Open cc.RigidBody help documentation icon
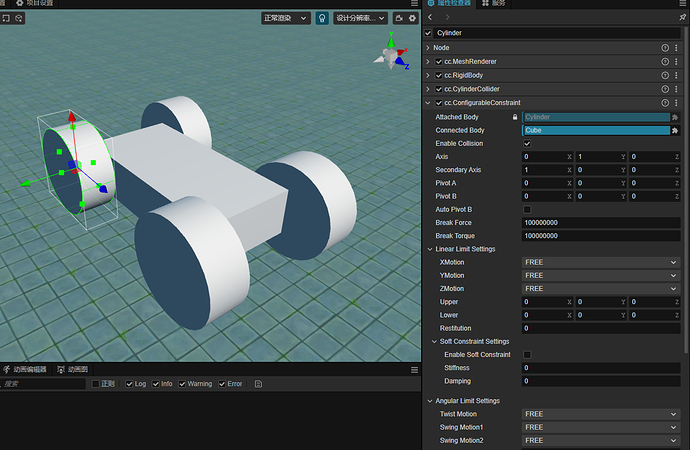This screenshot has height=450, width=690. click(x=665, y=75)
